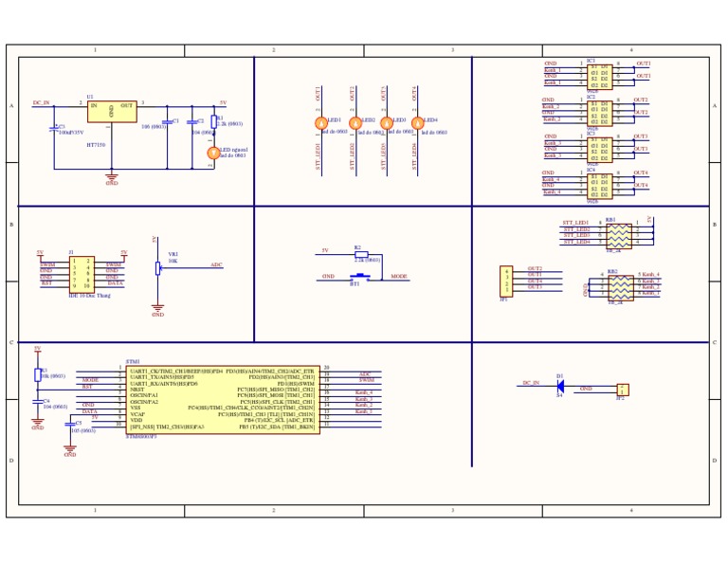Screen dimensions: 728x563
Task: Click the JP1 four-pin header
Action: [506, 281]
